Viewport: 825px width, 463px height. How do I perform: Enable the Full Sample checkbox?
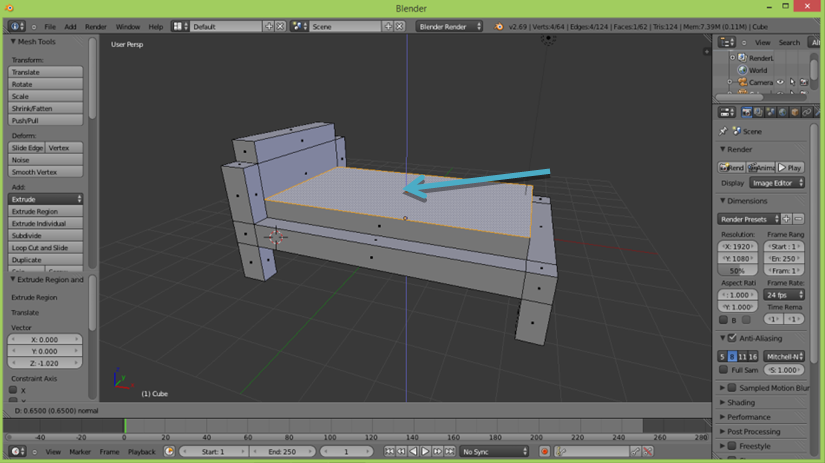[724, 370]
